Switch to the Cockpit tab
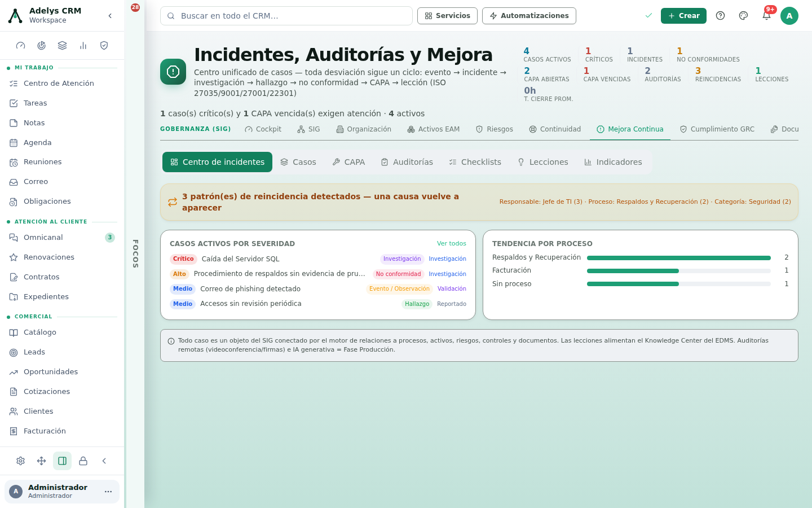This screenshot has height=508, width=812. coord(263,129)
